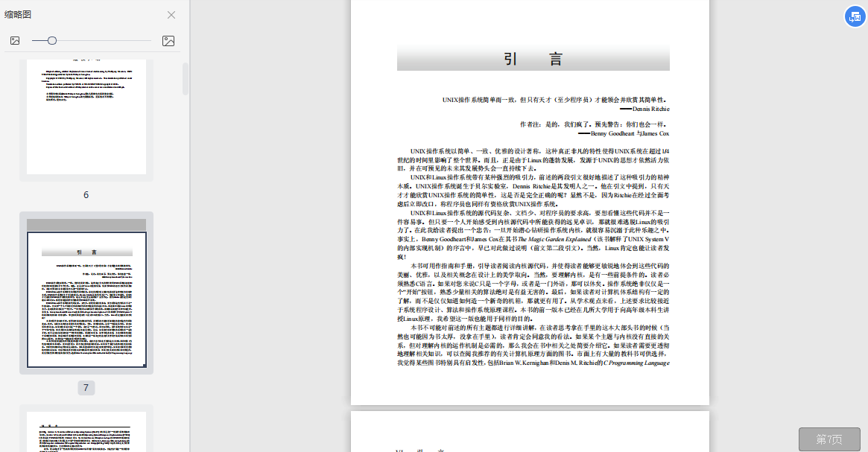The image size is (868, 452).
Task: Click the thumbnail size slider handle
Action: [52, 40]
